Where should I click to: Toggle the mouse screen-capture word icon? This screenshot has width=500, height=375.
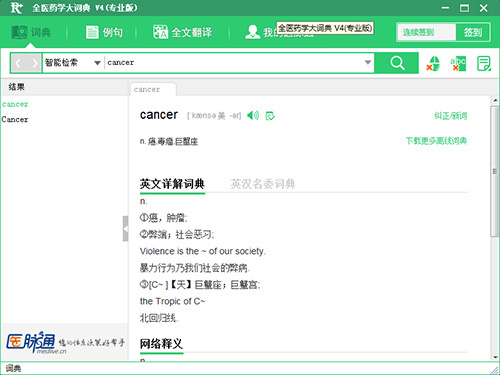[x=433, y=63]
